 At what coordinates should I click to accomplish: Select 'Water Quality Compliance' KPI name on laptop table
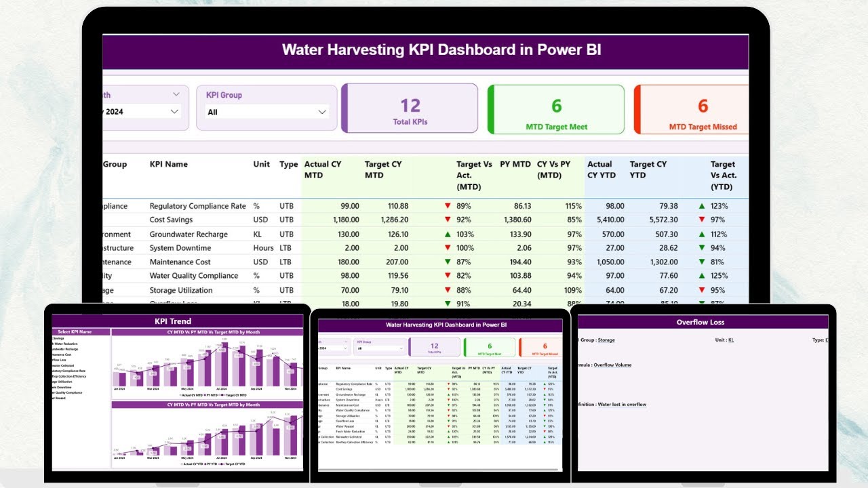pos(194,276)
